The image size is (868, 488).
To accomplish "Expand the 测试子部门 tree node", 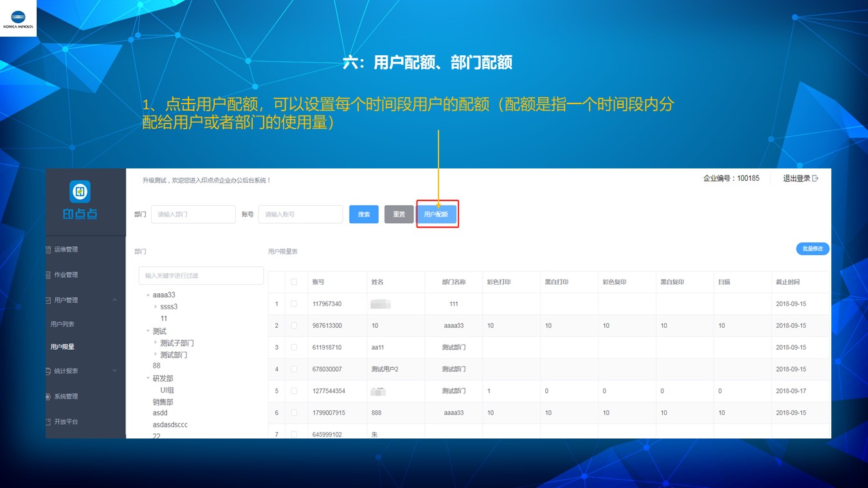I will click(156, 343).
